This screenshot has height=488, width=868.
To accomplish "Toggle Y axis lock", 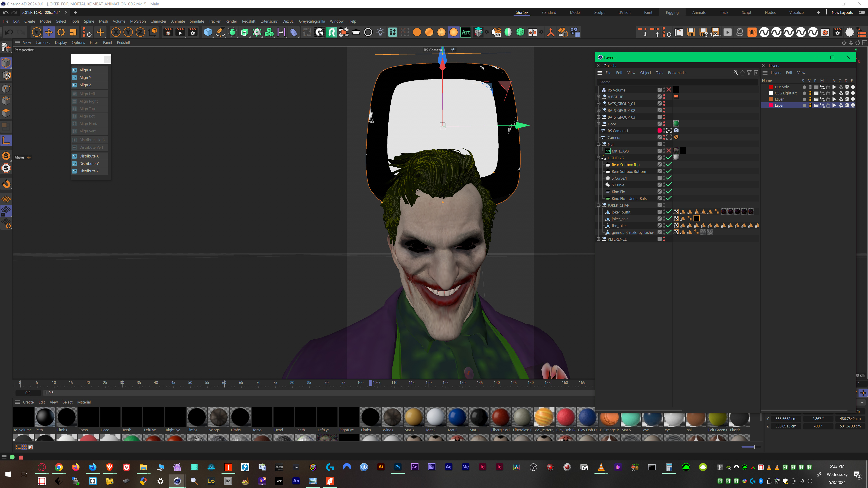I will (x=128, y=32).
